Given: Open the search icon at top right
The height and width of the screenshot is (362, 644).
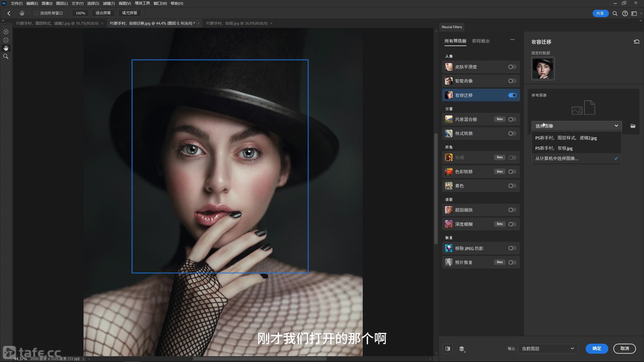Looking at the screenshot, I should pos(615,14).
